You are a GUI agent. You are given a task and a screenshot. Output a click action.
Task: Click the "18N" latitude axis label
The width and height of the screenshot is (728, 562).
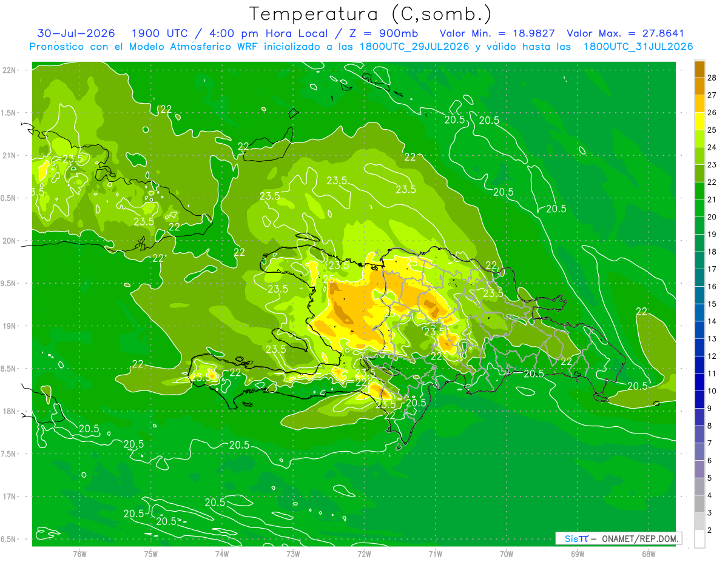pyautogui.click(x=10, y=411)
